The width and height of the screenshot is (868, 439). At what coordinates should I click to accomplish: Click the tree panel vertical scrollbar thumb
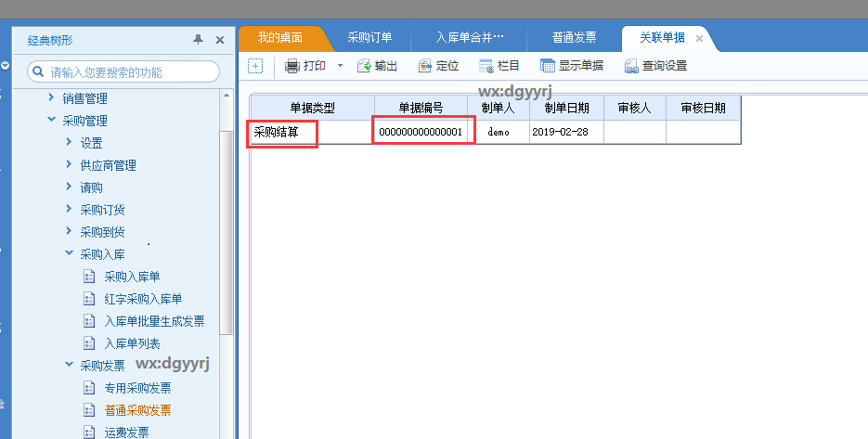point(227,233)
